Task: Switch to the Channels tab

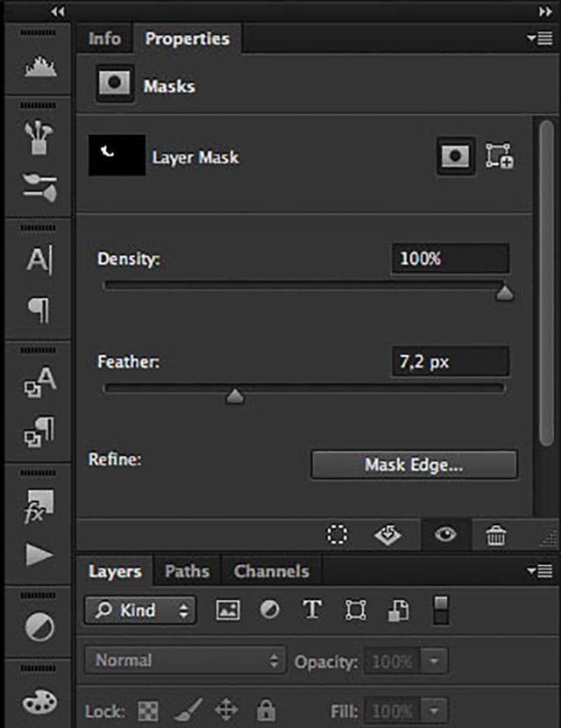Action: [272, 571]
